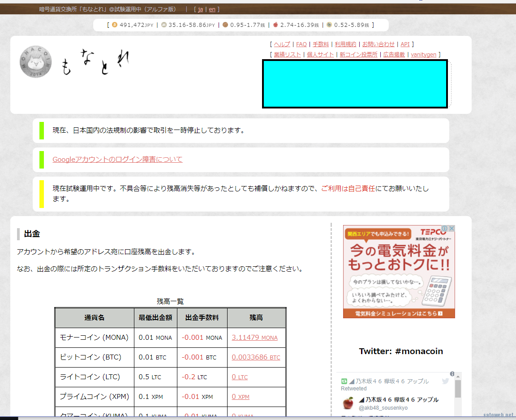Open the ヘルプ help link
The image size is (516, 420).
pyautogui.click(x=282, y=44)
